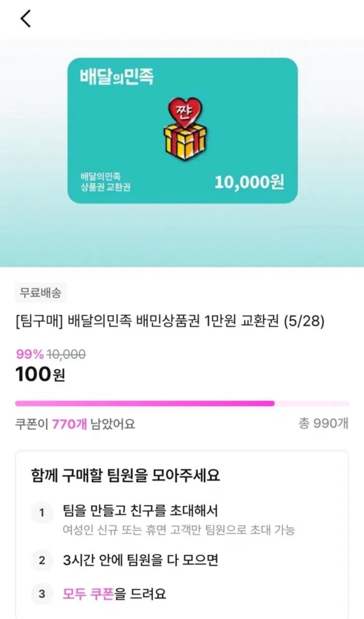Screen dimensions: 364x619
Task: Click the 함께 구매할 팀원을 모아주세요 heading
Action: tap(125, 475)
